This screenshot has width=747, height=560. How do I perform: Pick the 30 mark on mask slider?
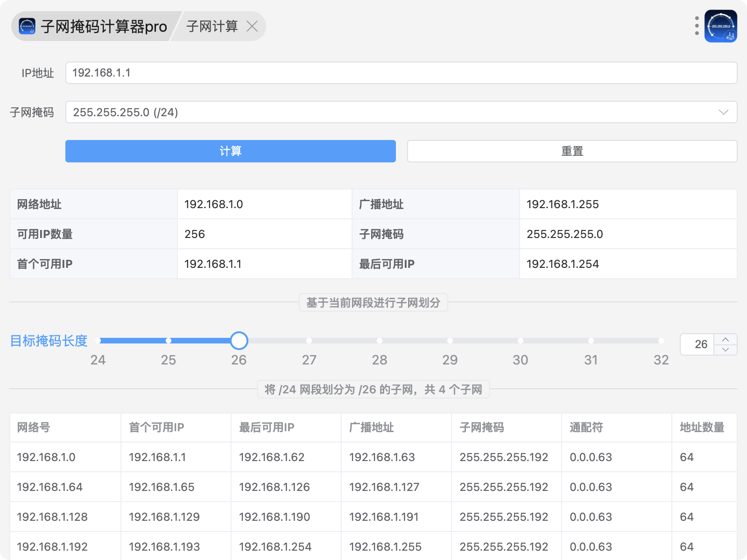(520, 341)
